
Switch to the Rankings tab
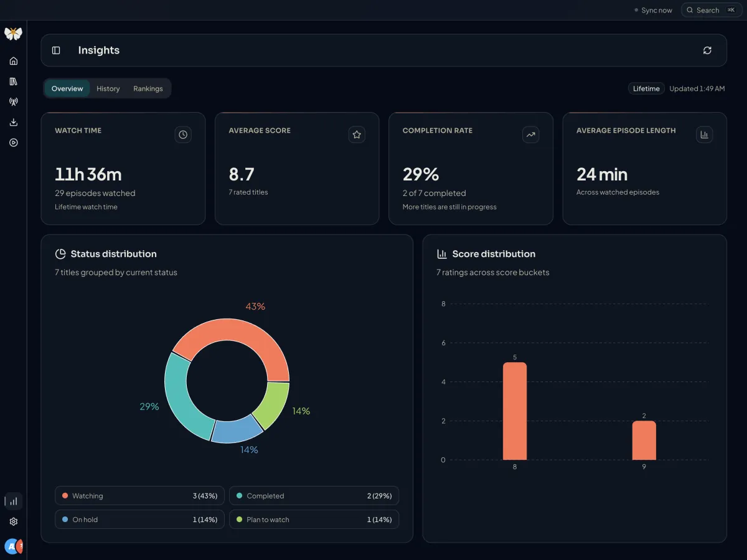(148, 88)
